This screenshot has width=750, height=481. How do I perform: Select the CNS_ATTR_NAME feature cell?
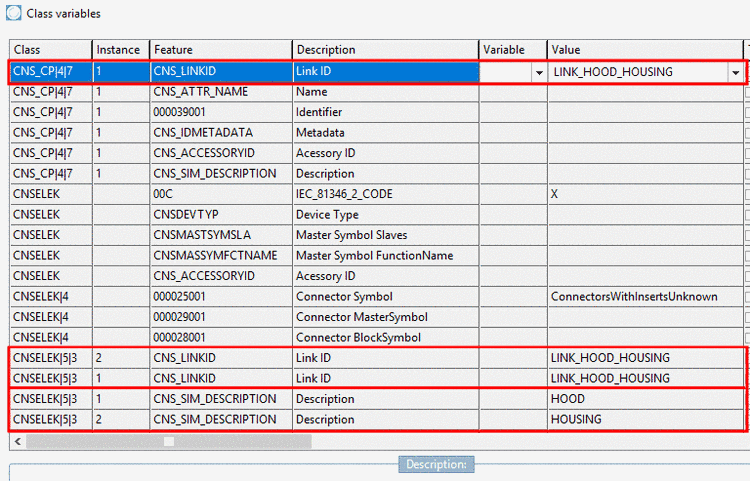[221, 92]
